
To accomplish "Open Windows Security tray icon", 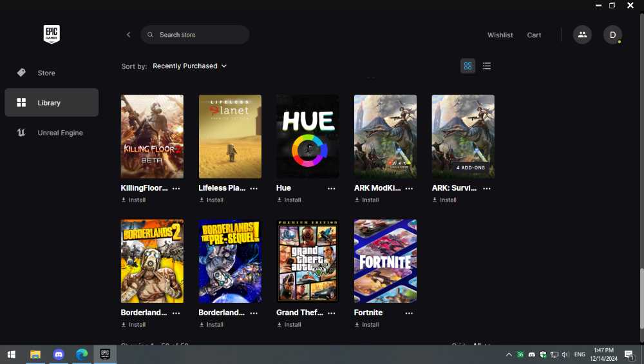I will [x=543, y=354].
